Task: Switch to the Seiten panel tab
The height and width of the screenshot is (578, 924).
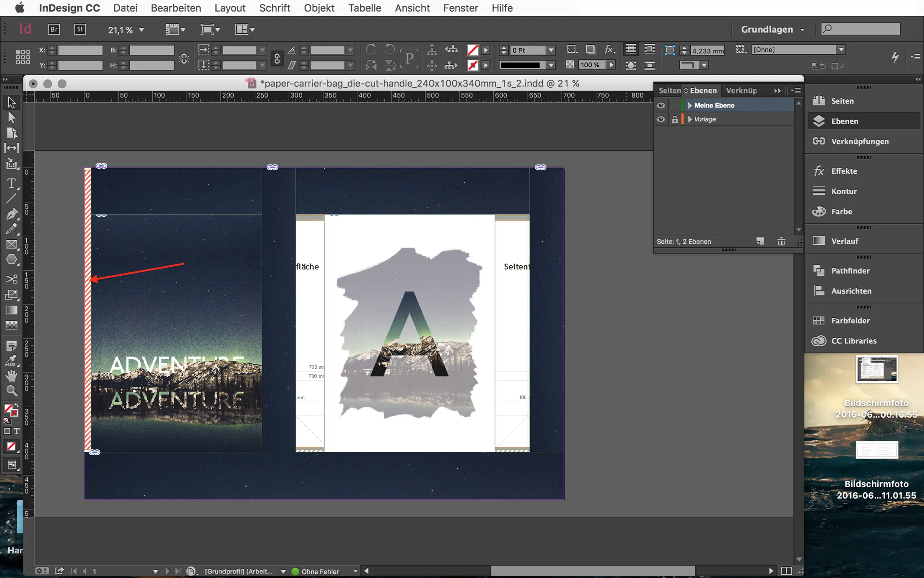Action: (x=669, y=91)
